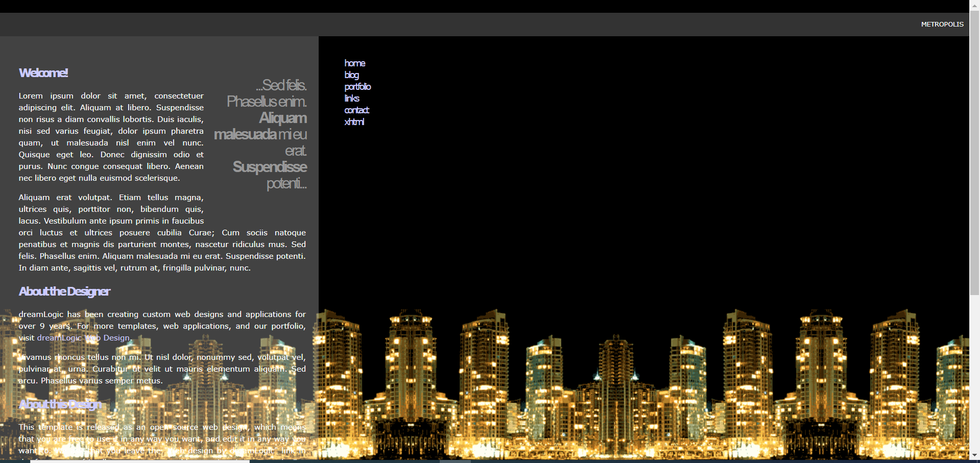Viewport: 980px width, 463px height.
Task: Click the 'This template is released' paragraph
Action: tap(162, 439)
